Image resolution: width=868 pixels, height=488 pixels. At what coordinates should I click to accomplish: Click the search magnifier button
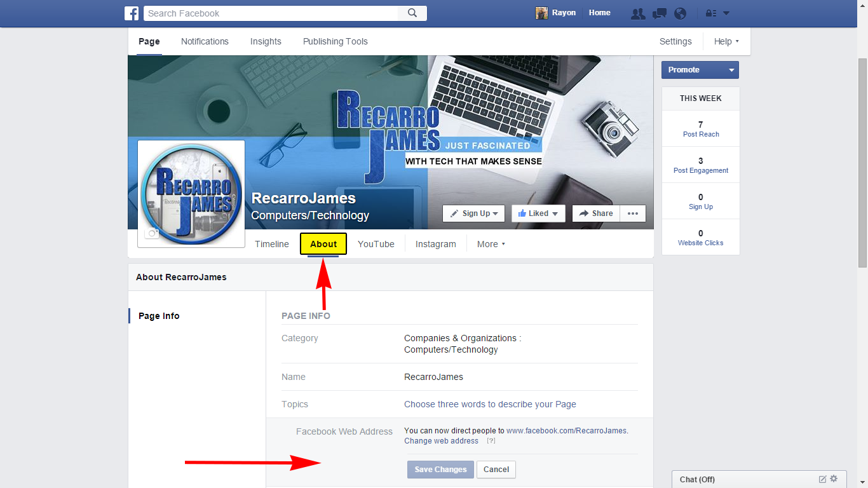(x=412, y=13)
